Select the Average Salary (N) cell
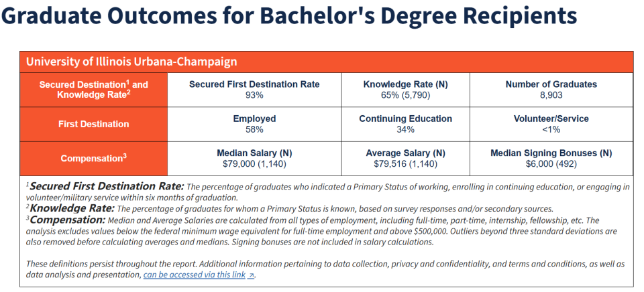This screenshot has width=644, height=292. pyautogui.click(x=406, y=158)
